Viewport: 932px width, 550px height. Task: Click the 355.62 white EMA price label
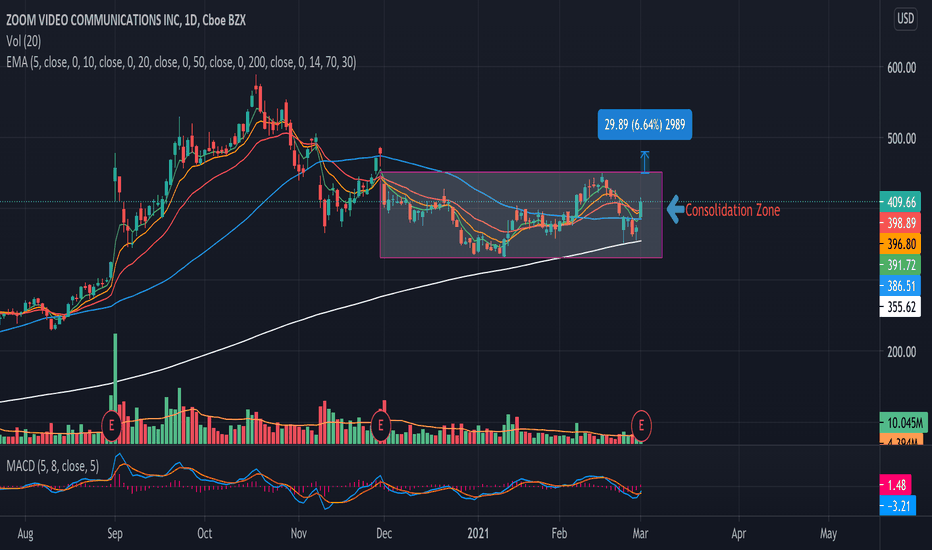(x=900, y=307)
